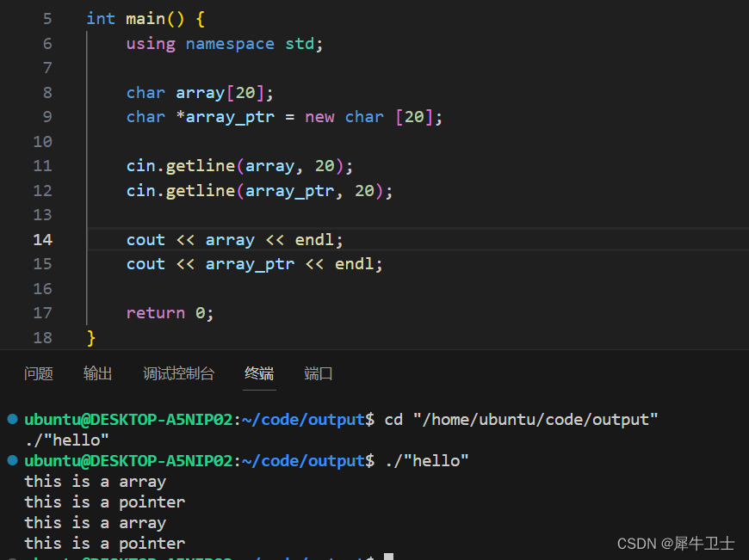Click 'char array[20];' declaration
Image resolution: width=749 pixels, height=560 pixels.
tap(200, 92)
